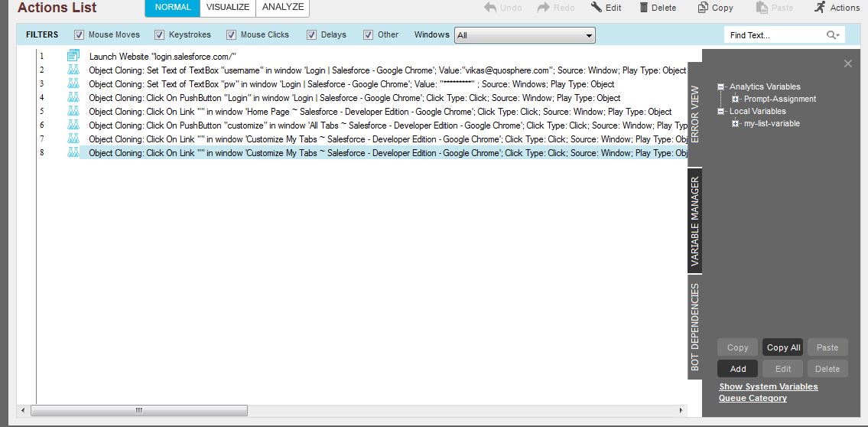Open the Windows dropdown set to All
The width and height of the screenshot is (868, 427).
[x=525, y=35]
